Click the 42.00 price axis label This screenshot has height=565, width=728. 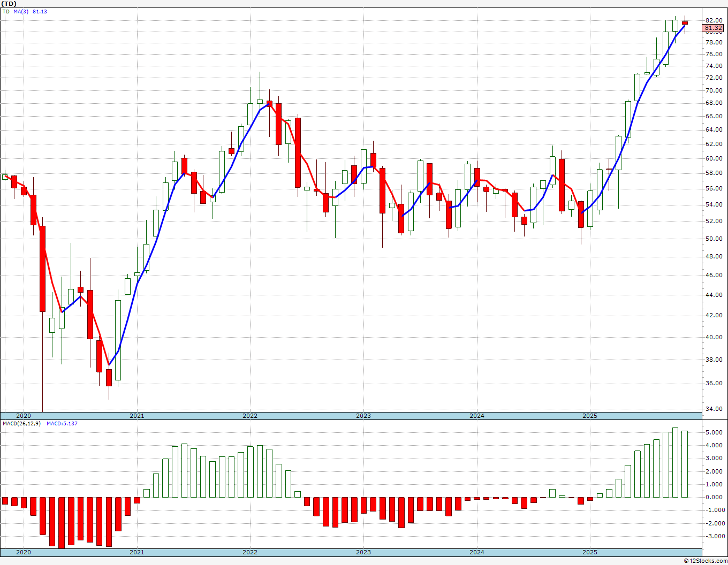pyautogui.click(x=714, y=315)
